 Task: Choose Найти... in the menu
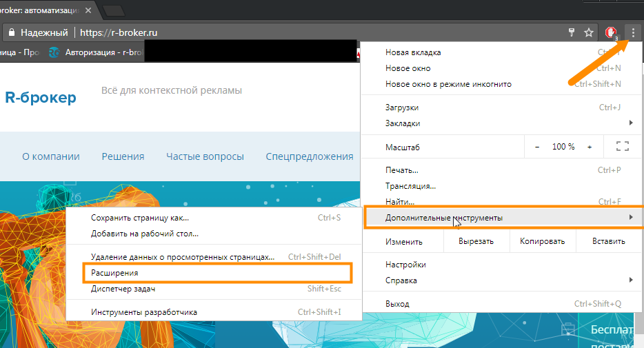pos(501,201)
